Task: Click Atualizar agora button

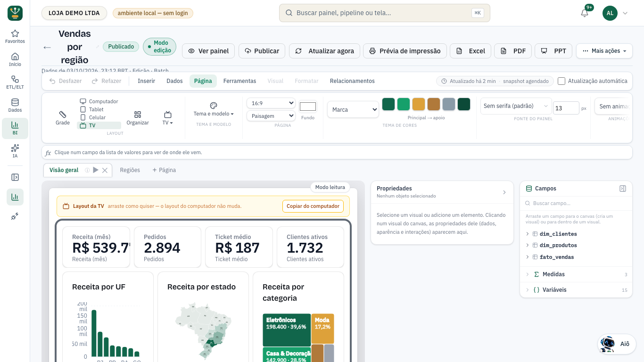Action: click(325, 51)
